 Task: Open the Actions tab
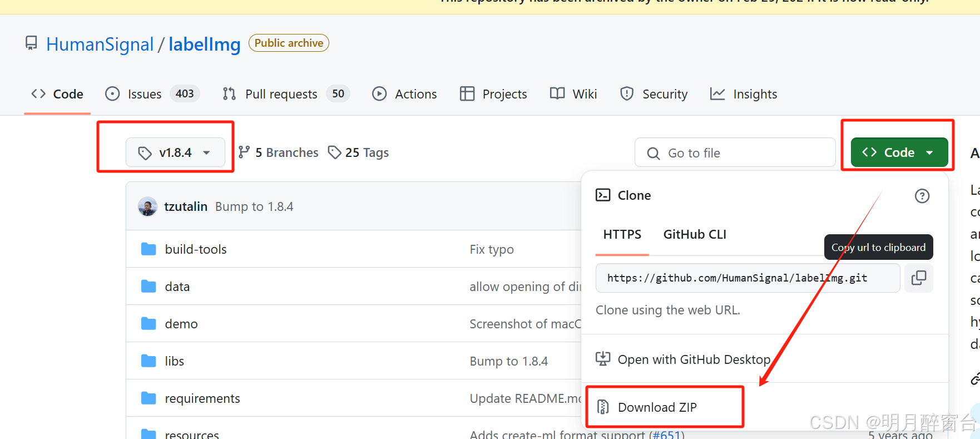tap(404, 94)
